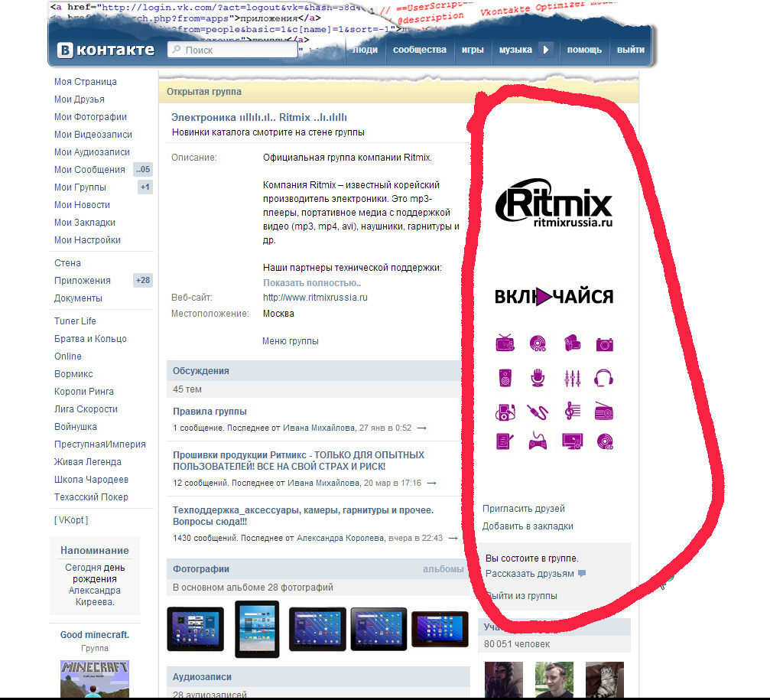
Task: Click the VKontakte logo in header
Action: (106, 50)
